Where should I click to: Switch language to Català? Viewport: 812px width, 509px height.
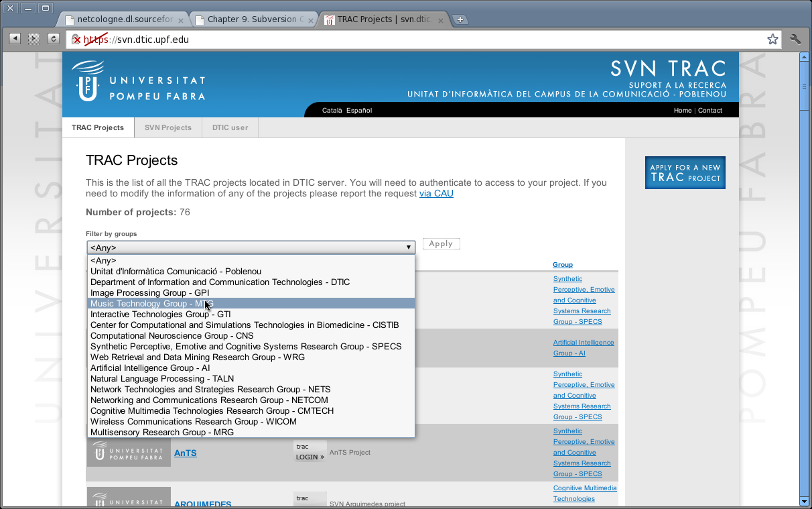tap(332, 111)
